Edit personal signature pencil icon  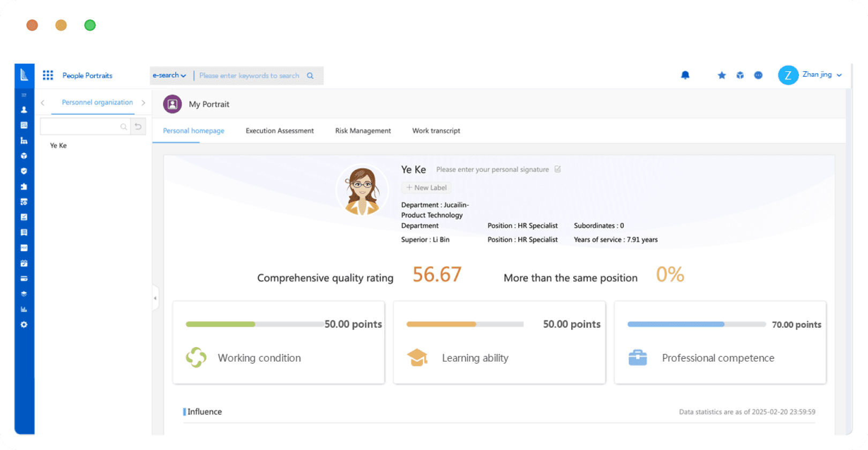[558, 169]
